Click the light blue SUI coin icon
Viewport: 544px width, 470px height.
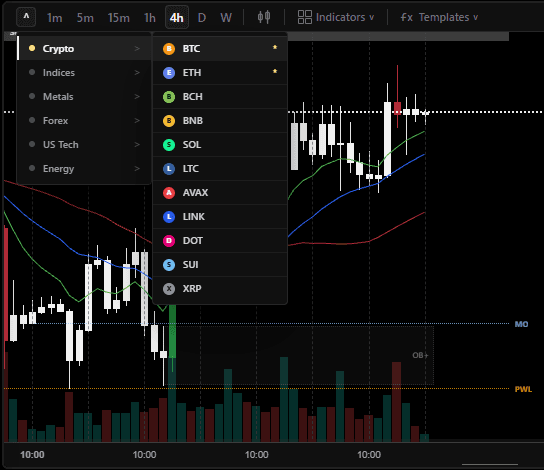(x=169, y=265)
